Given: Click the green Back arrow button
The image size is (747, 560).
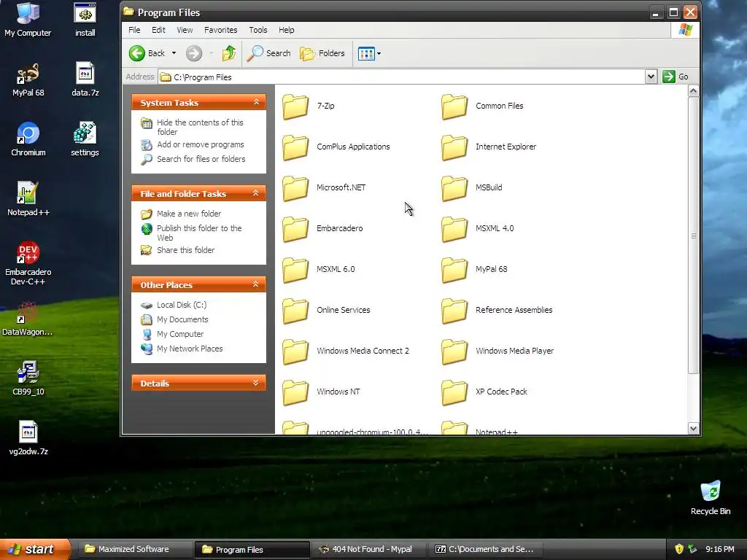Looking at the screenshot, I should point(137,53).
